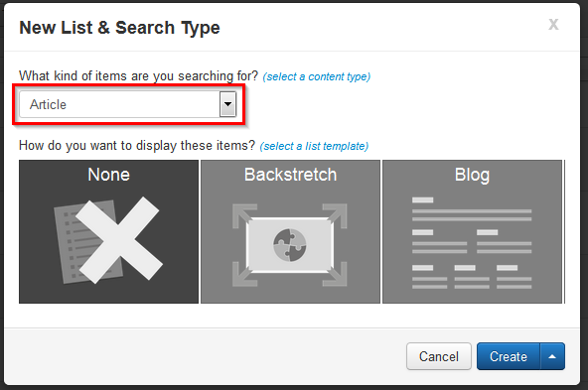Click Backstretch's upper-right stretch arrow
Image resolution: width=588 pixels, height=390 pixels.
pos(335,215)
